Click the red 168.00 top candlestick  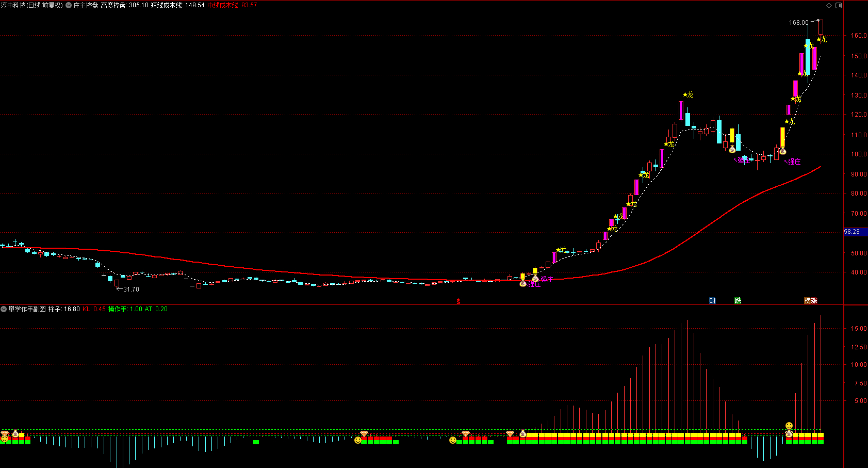821,27
